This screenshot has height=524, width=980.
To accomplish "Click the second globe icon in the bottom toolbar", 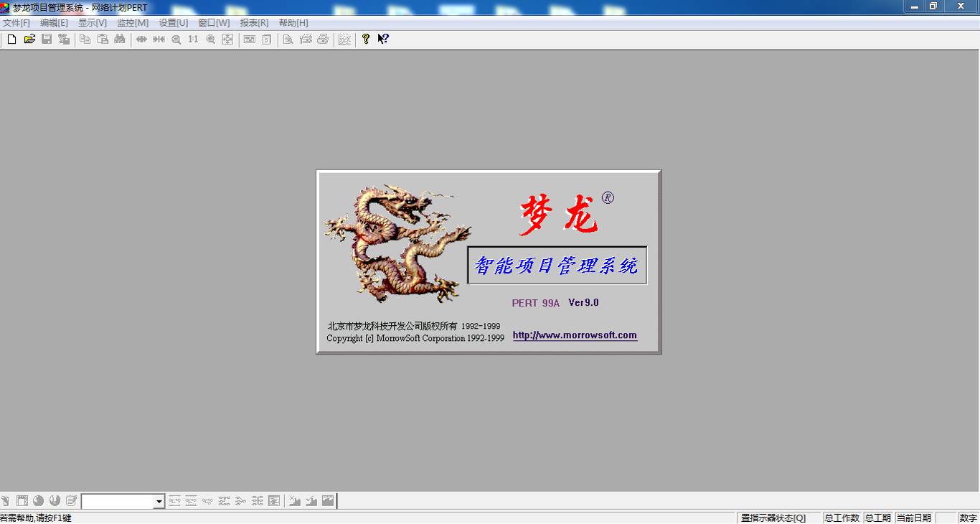I will click(x=55, y=501).
